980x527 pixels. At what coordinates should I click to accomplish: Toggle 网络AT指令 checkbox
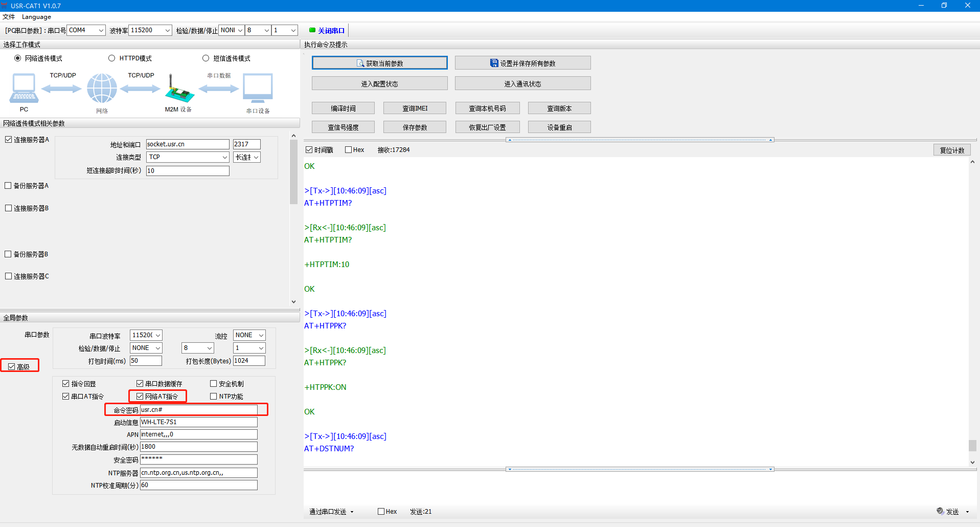point(140,396)
